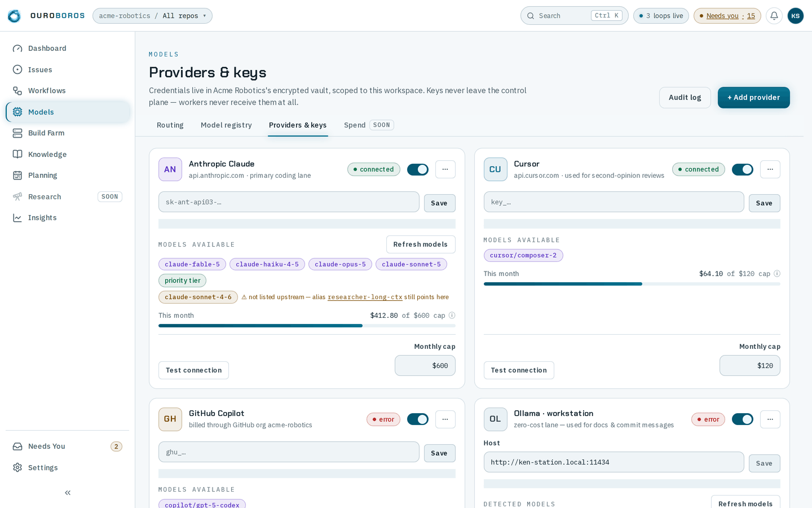Screen dimensions: 812x508
Task: Toggle the Ollama workstation switch
Action: click(x=743, y=419)
